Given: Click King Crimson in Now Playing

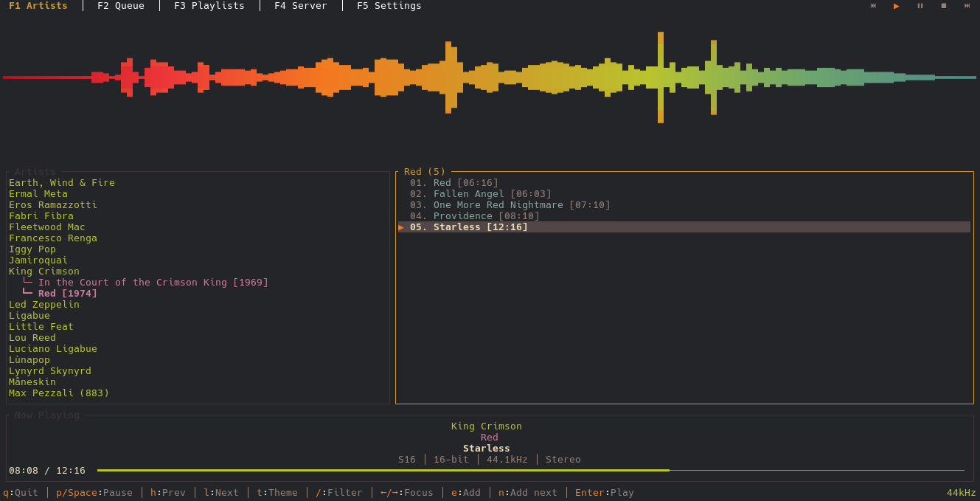Looking at the screenshot, I should pyautogui.click(x=487, y=426).
